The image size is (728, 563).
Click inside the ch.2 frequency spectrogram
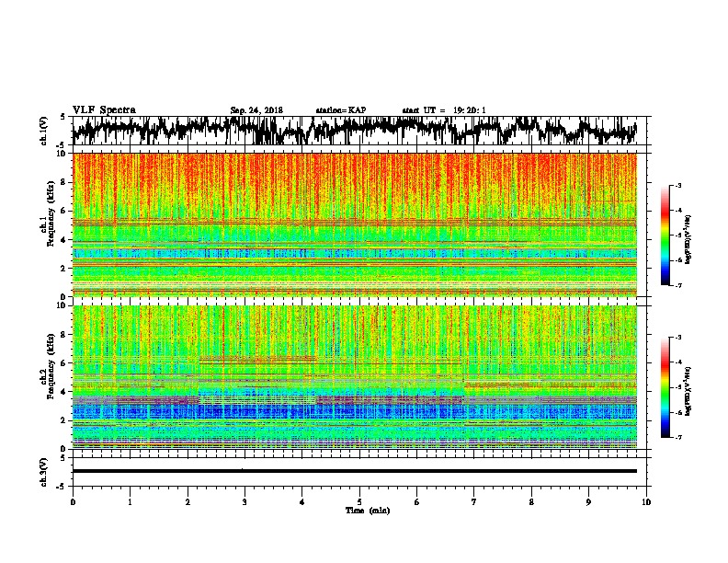pos(354,377)
